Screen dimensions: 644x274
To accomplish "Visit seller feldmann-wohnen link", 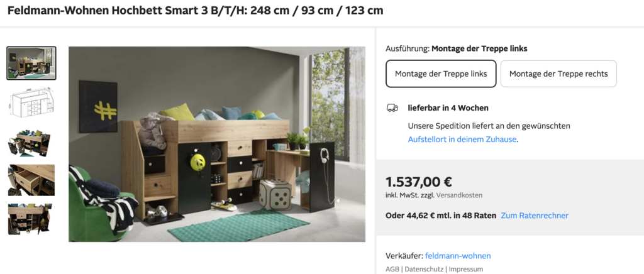I will (458, 256).
